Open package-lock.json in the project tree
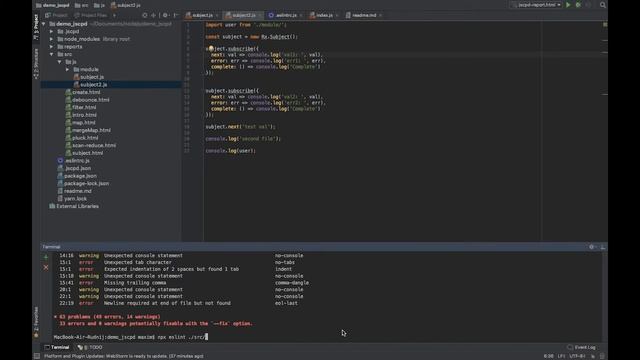The height and width of the screenshot is (360, 640). (x=83, y=184)
